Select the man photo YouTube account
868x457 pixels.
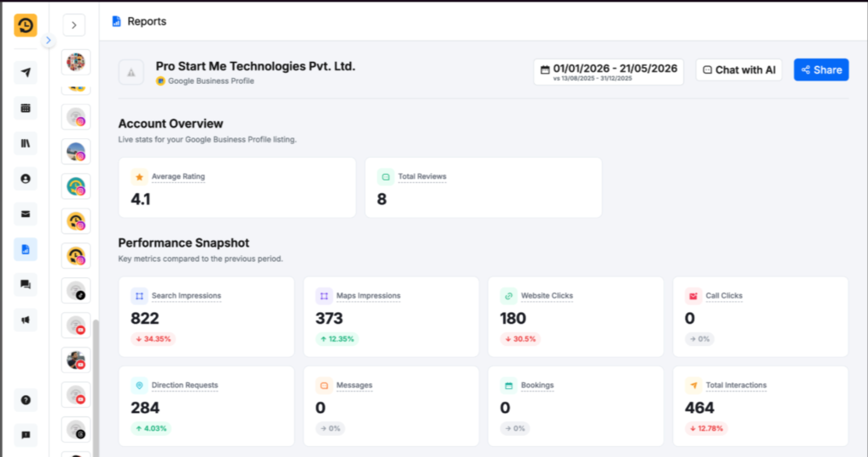[x=75, y=360]
